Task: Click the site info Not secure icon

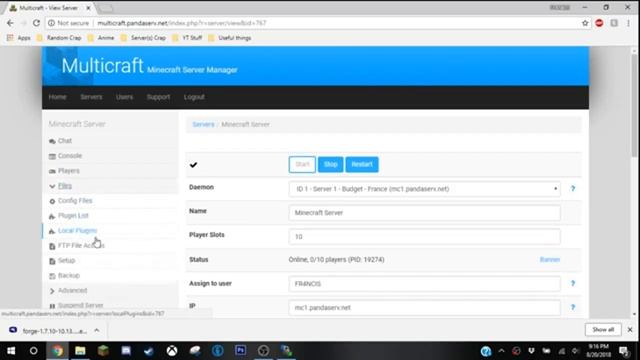Action: click(x=51, y=23)
